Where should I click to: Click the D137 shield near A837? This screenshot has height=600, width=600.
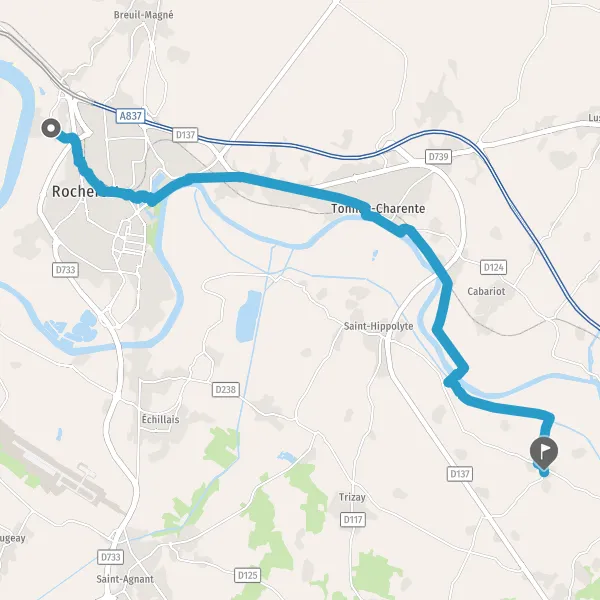pyautogui.click(x=185, y=135)
